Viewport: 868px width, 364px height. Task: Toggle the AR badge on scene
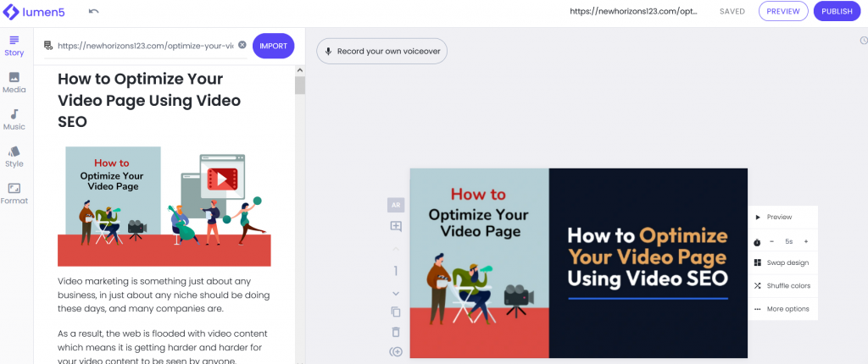click(x=396, y=205)
